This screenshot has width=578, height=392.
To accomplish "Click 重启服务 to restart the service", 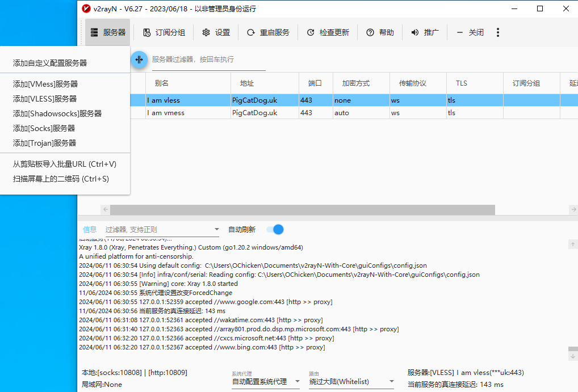I will pos(268,32).
